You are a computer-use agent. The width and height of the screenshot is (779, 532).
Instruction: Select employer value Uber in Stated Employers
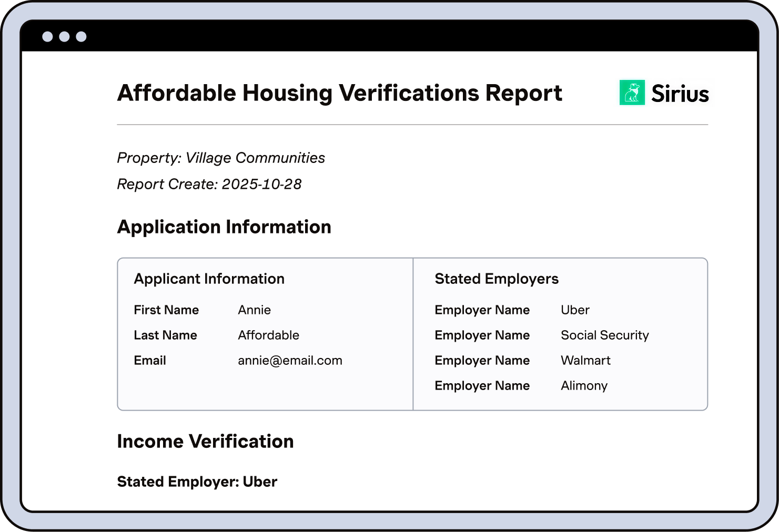[575, 310]
